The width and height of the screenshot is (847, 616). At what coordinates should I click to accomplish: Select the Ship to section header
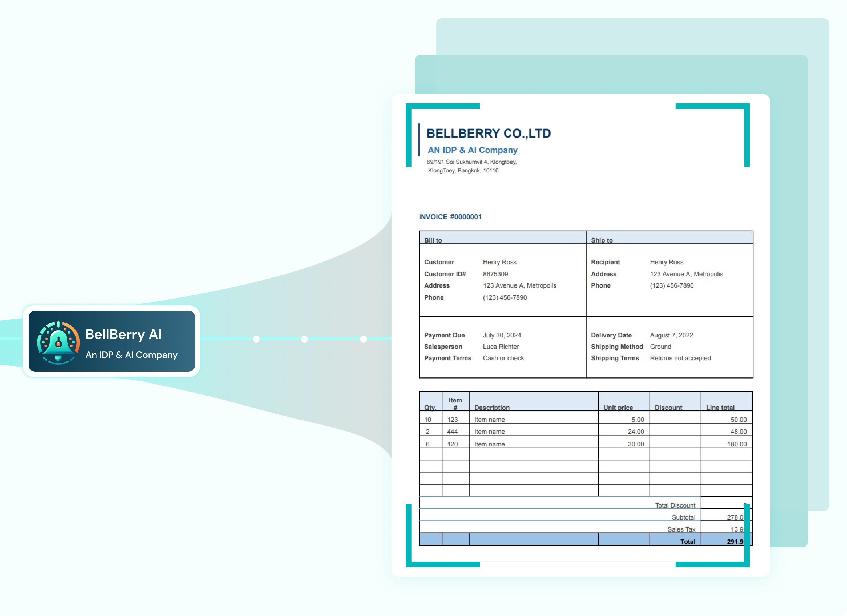pos(602,240)
